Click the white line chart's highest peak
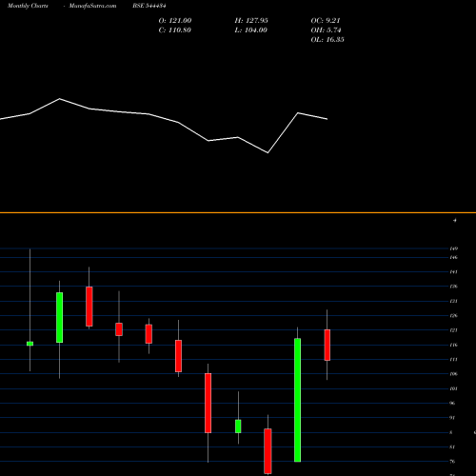This screenshot has width=476, height=476. click(60, 99)
